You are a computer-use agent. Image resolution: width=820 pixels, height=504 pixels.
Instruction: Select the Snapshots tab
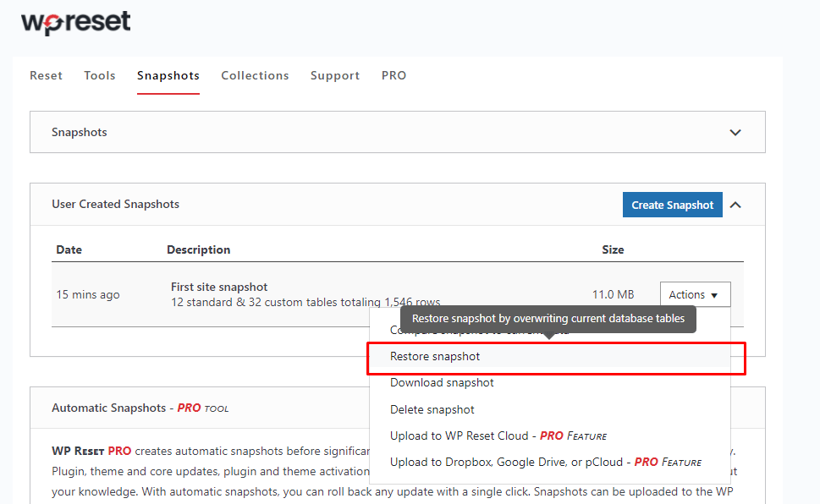pyautogui.click(x=168, y=75)
